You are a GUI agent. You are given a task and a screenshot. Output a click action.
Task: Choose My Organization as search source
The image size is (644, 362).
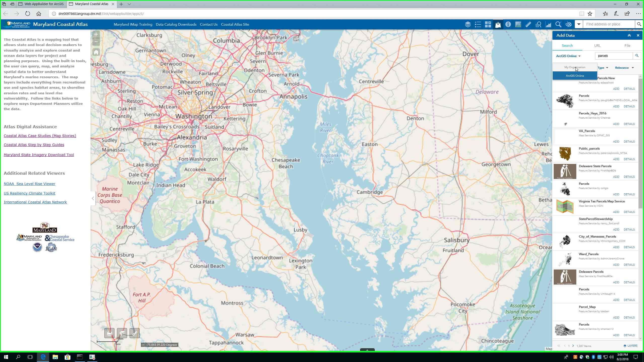tap(575, 67)
